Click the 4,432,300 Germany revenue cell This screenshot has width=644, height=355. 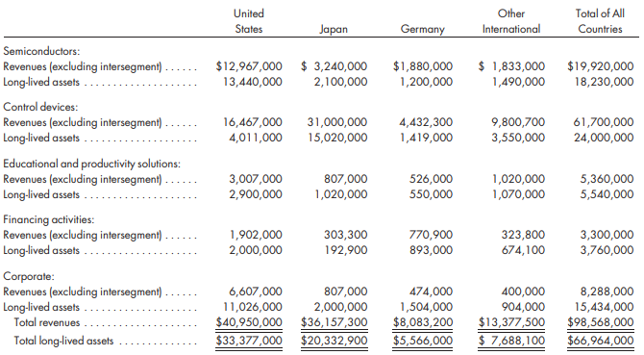(x=426, y=122)
